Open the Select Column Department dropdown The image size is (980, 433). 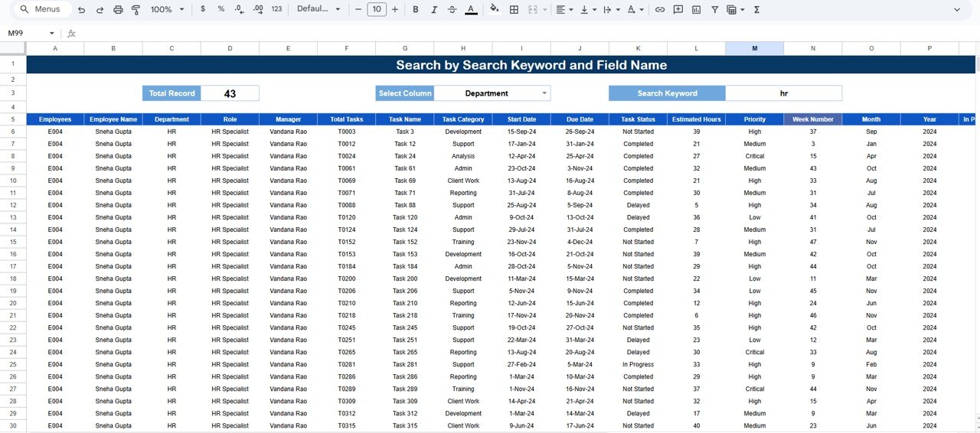click(544, 93)
